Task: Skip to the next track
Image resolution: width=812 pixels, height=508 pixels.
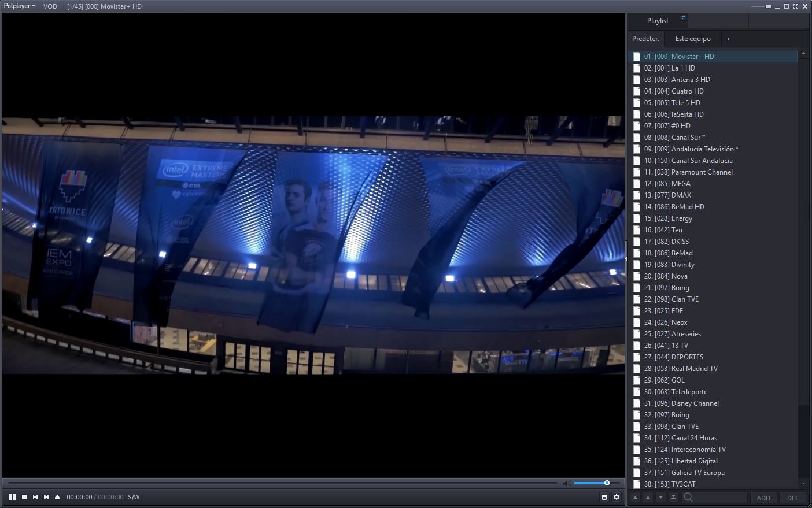Action: click(46, 497)
